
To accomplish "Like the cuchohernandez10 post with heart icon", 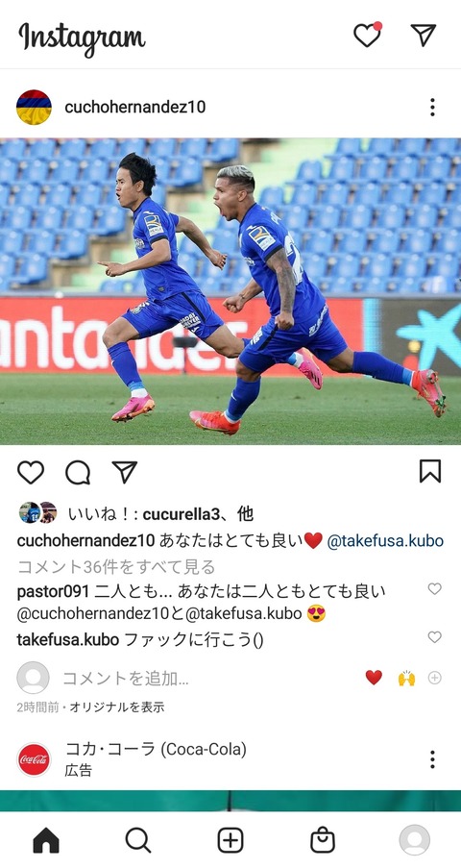I will point(31,472).
